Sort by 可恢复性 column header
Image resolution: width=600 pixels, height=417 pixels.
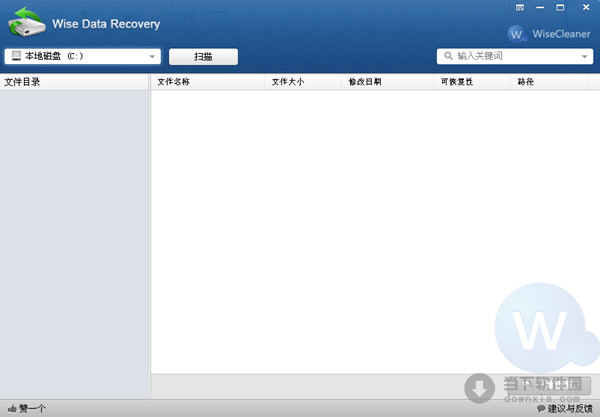coord(472,82)
